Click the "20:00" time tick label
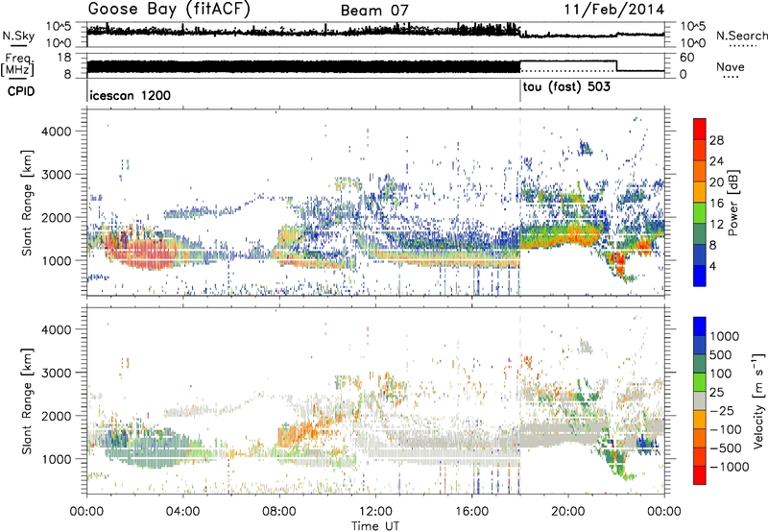This screenshot has height=532, width=768. tap(568, 512)
